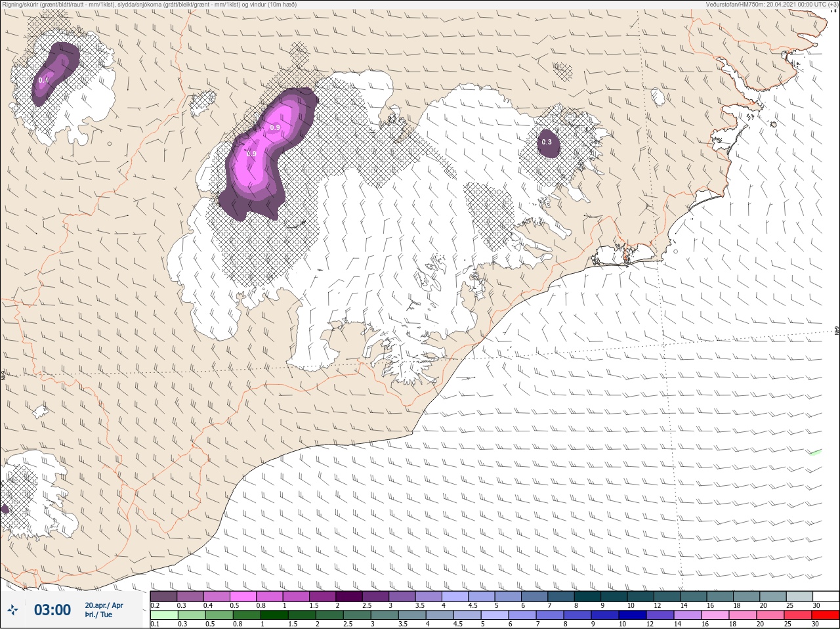Click the compass star icon beside 03:00
The width and height of the screenshot is (840, 629).
click(x=13, y=610)
